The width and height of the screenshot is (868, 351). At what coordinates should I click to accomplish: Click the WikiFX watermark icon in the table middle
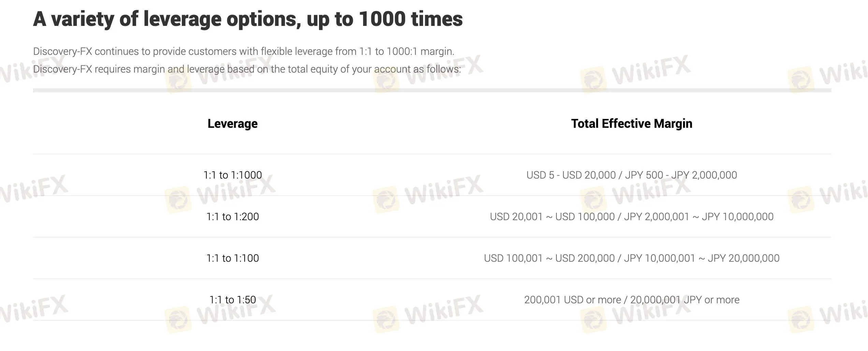tap(385, 199)
